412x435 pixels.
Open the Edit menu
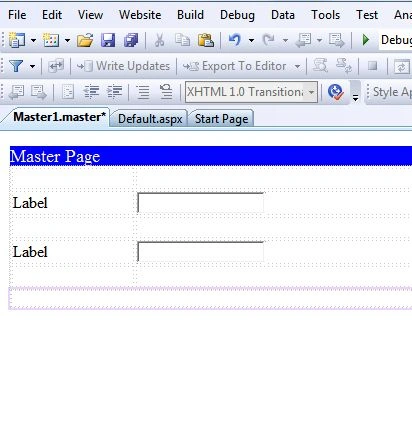coord(52,15)
